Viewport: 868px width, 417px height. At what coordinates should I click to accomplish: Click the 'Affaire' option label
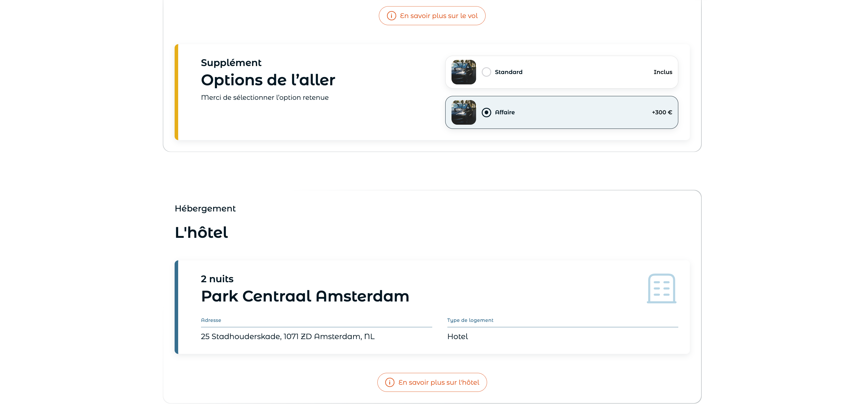pos(505,113)
